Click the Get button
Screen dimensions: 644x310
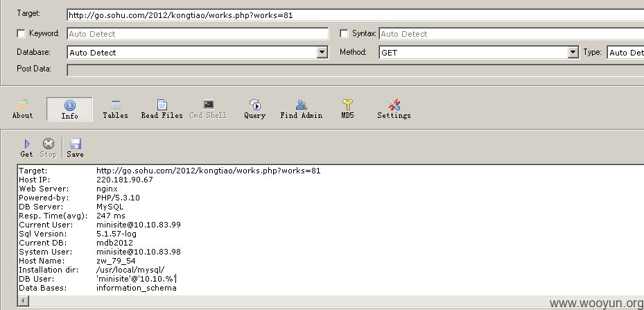[26, 148]
